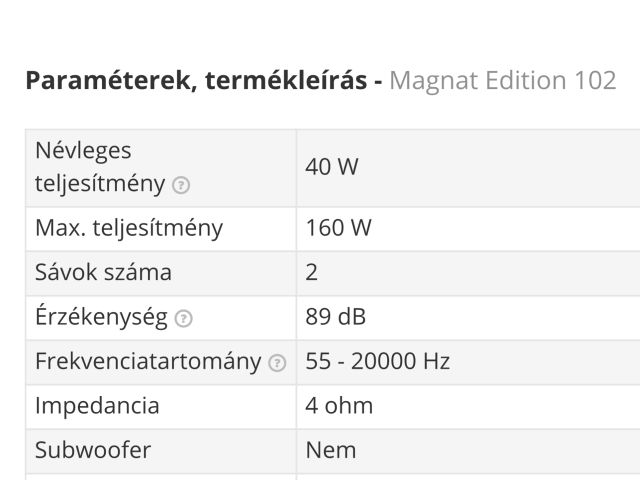This screenshot has width=640, height=480.
Task: Click the Frekvenciatartomány label text
Action: pyautogui.click(x=148, y=361)
